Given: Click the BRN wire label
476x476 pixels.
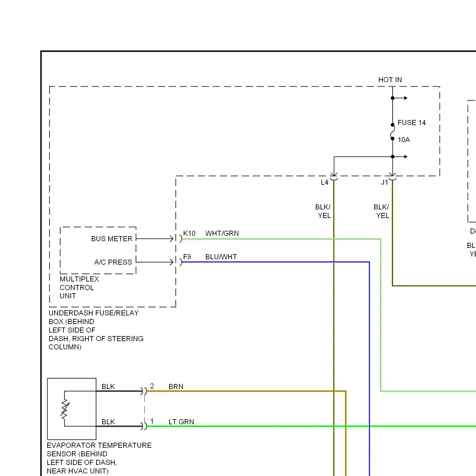Looking at the screenshot, I should click(x=176, y=387).
